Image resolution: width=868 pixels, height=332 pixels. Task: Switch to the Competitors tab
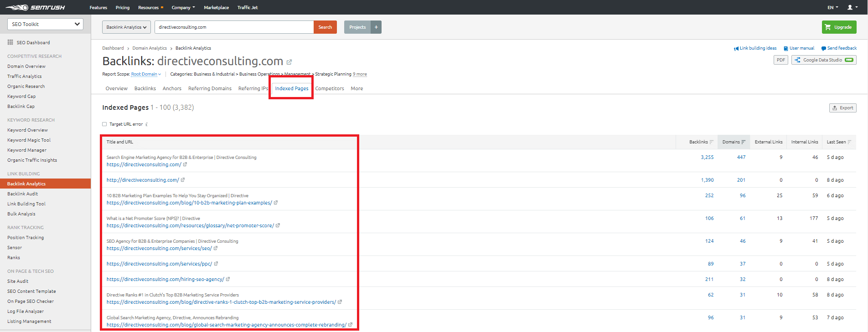[330, 89]
